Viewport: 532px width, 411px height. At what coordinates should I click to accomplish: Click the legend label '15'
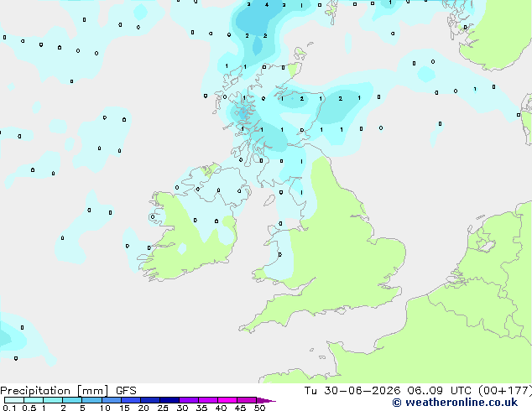point(124,408)
